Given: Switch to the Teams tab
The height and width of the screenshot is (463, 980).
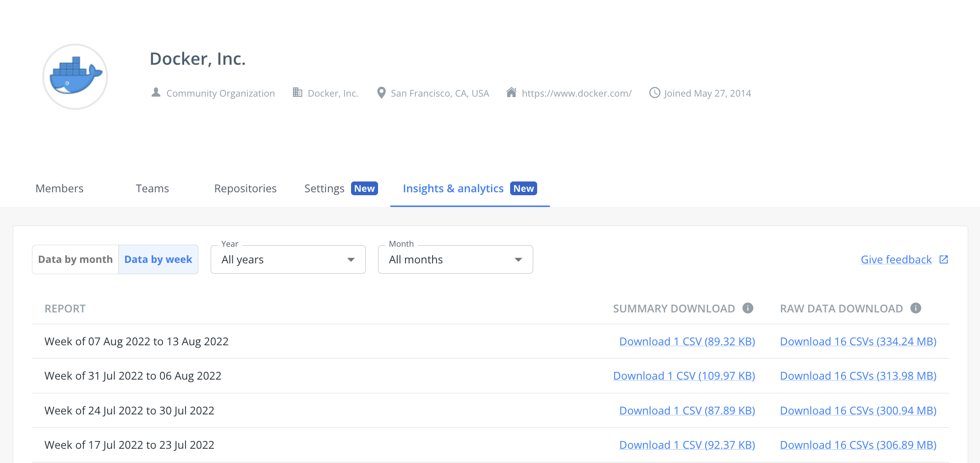Looking at the screenshot, I should [152, 188].
